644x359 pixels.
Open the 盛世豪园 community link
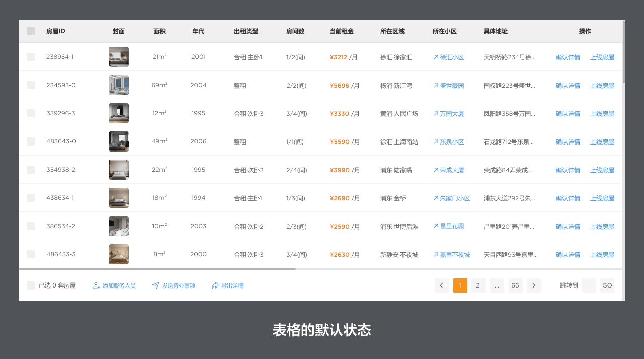(x=448, y=86)
